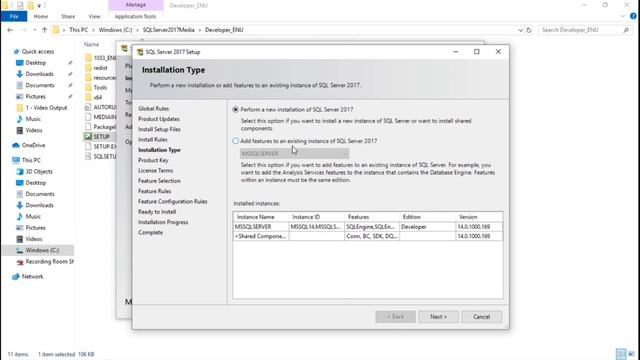Screen dimensions: 640x360
Task: Click the Version column header
Action: [x=479, y=217]
